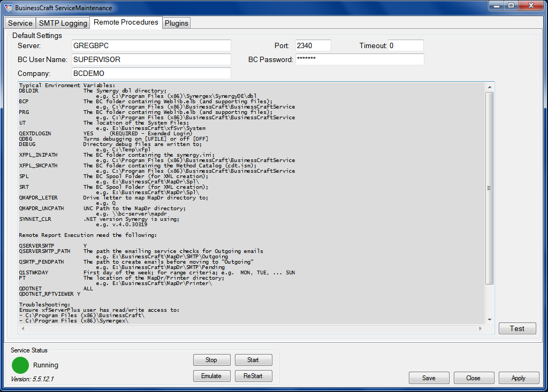
Task: Click the 'Troubleshooting:' heading text
Action: pos(45,305)
